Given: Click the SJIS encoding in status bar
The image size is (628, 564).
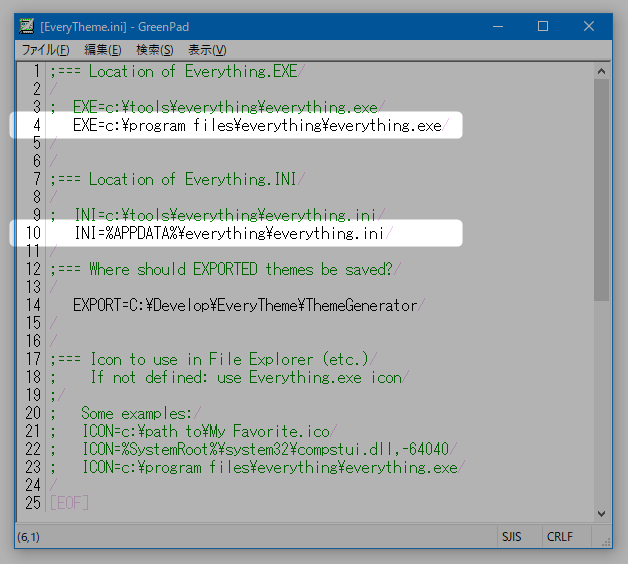Looking at the screenshot, I should click(x=511, y=536).
